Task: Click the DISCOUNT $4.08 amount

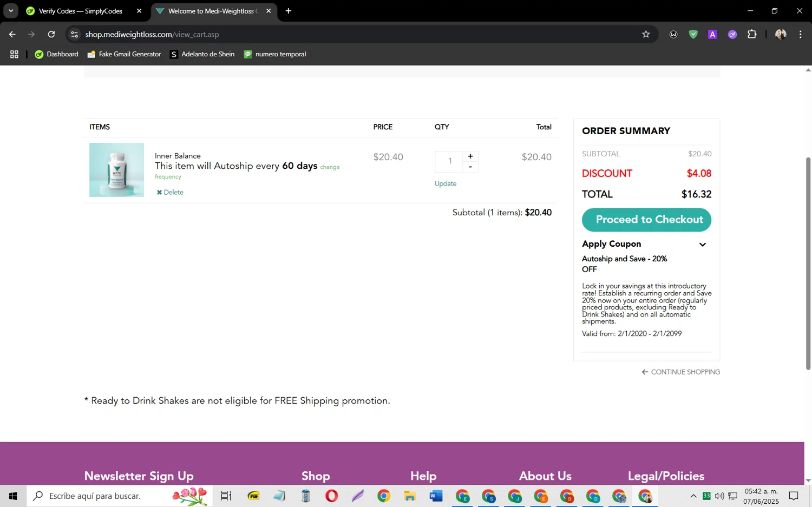Action: coord(699,174)
